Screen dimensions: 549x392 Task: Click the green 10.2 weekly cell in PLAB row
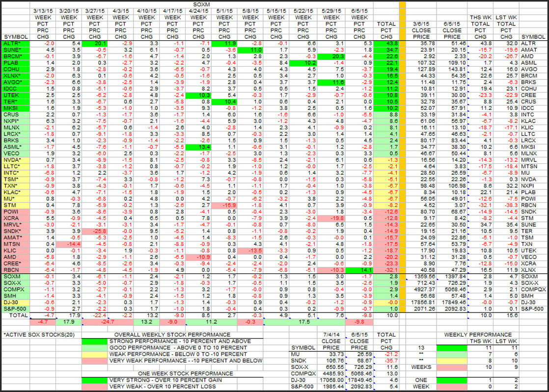(303, 63)
